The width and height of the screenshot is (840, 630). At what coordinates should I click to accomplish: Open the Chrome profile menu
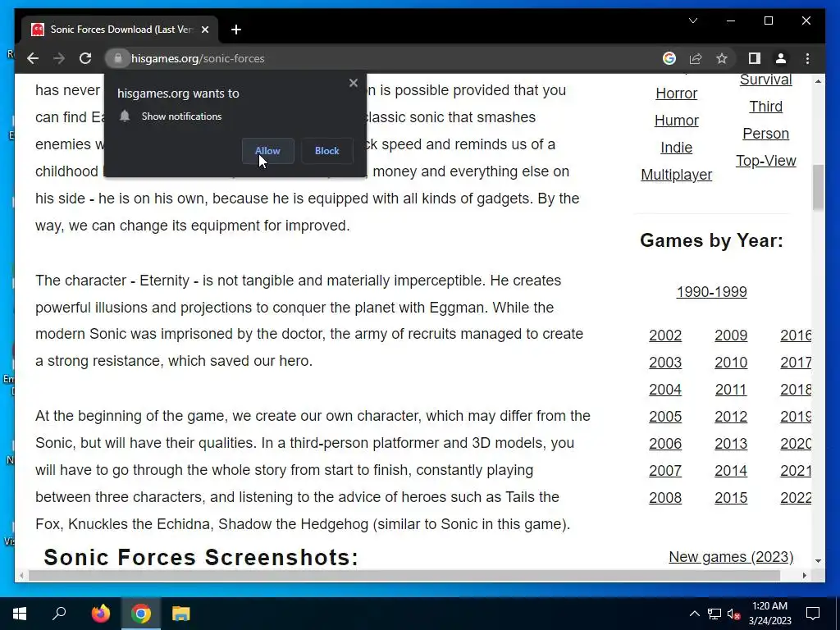[781, 58]
